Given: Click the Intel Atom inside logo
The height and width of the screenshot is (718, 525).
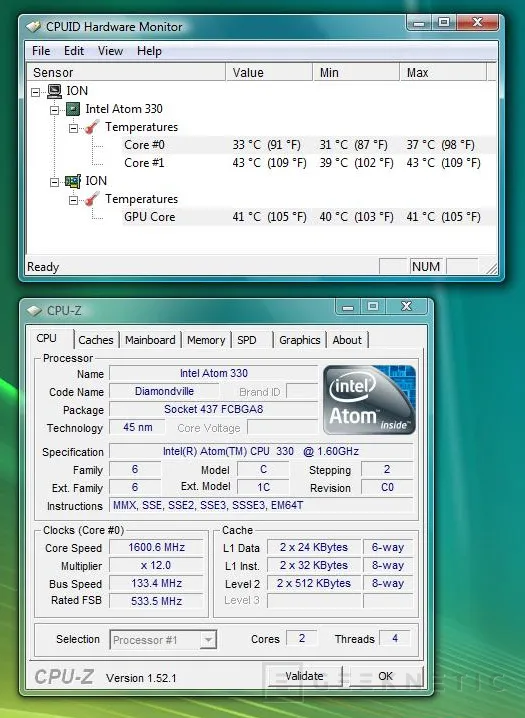Looking at the screenshot, I should [x=369, y=400].
